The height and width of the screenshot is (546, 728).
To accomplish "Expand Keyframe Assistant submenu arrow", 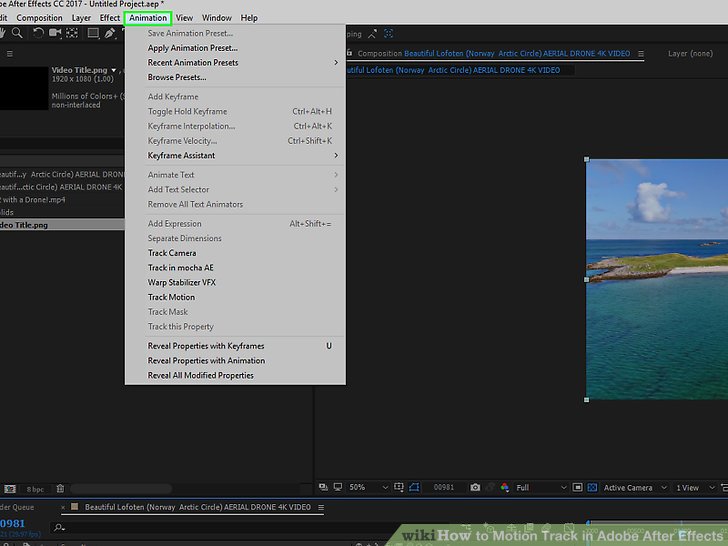I will tap(336, 156).
